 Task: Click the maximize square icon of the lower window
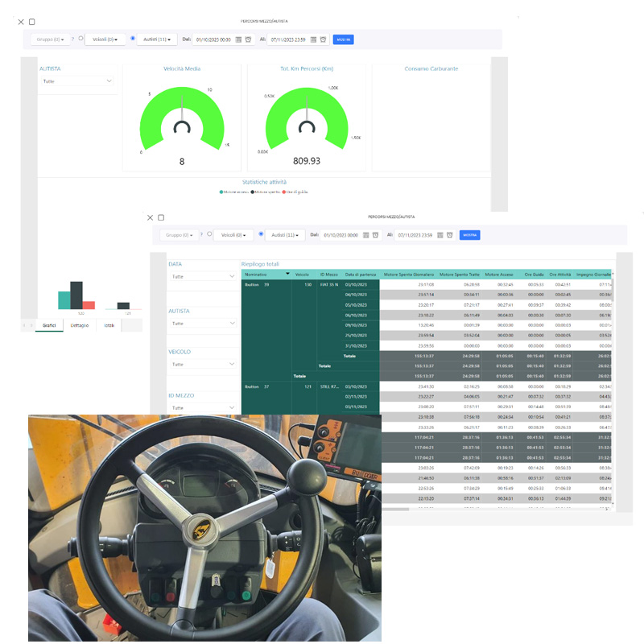tap(161, 217)
